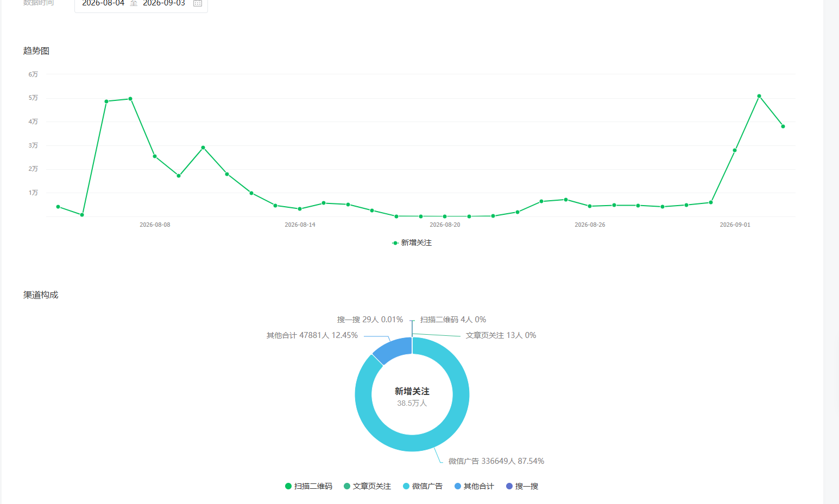Click the 其他合计 47881人 label

pos(312,335)
